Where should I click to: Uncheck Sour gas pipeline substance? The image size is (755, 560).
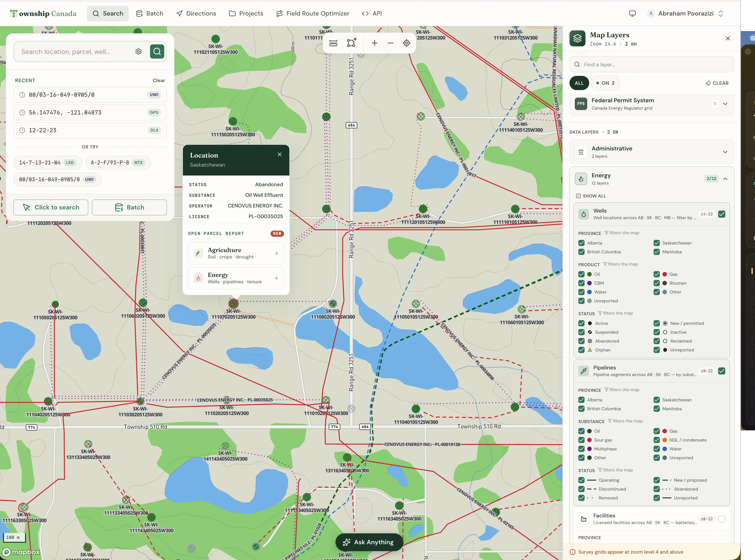point(581,440)
